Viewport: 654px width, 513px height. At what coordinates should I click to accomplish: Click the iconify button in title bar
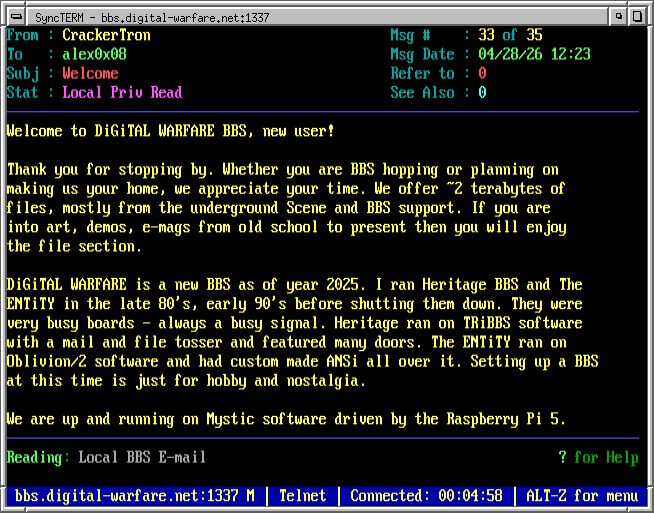(619, 17)
